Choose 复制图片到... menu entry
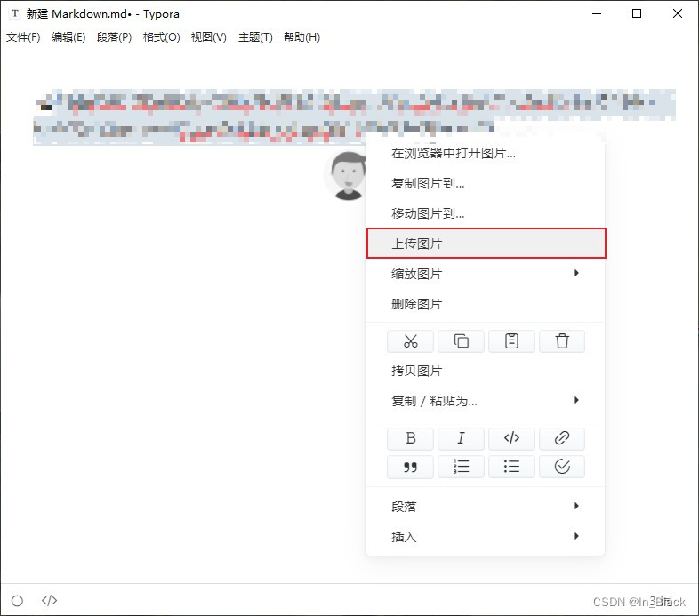This screenshot has width=699, height=616. (485, 183)
